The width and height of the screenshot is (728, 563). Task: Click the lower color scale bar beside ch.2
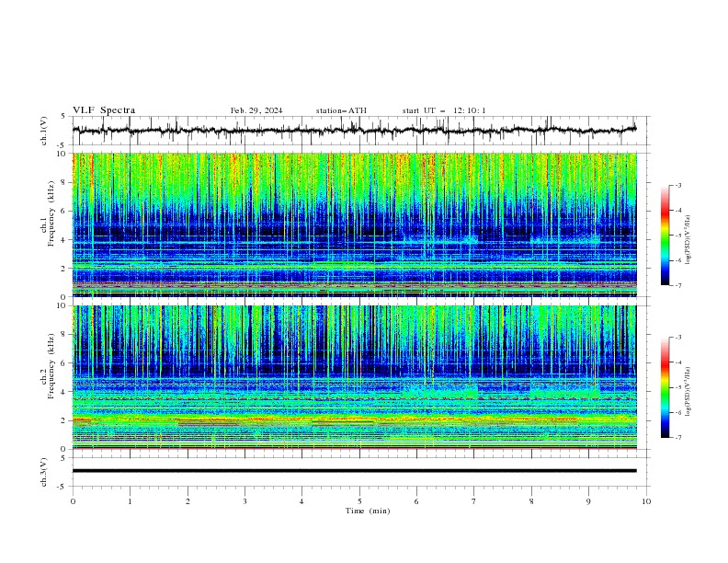[x=665, y=387]
